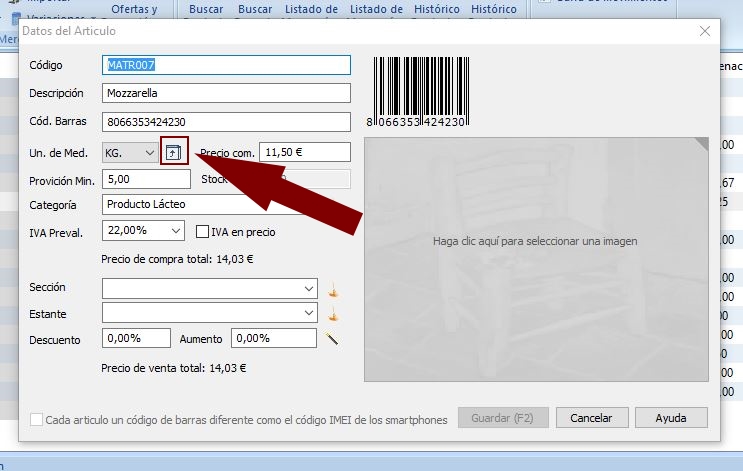The width and height of the screenshot is (743, 471).
Task: Expand the IVA Preval. 22,00% dropdown
Action: tap(143, 231)
